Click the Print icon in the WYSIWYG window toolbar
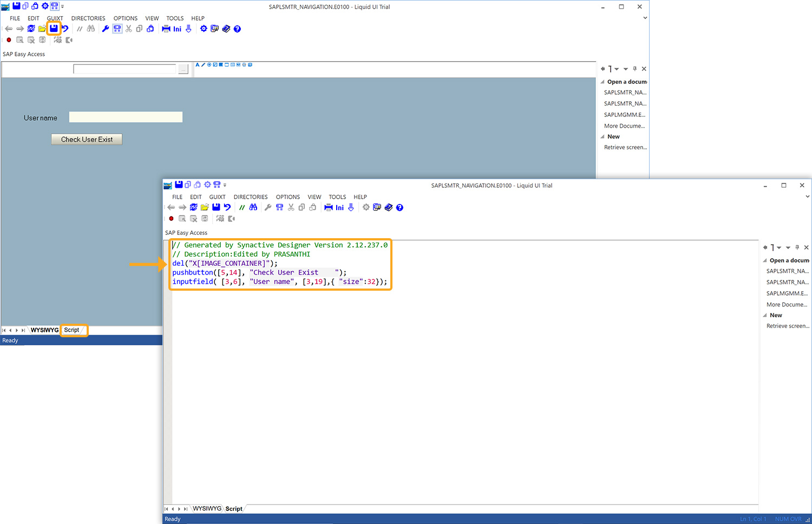Image resolution: width=812 pixels, height=524 pixels. click(166, 29)
